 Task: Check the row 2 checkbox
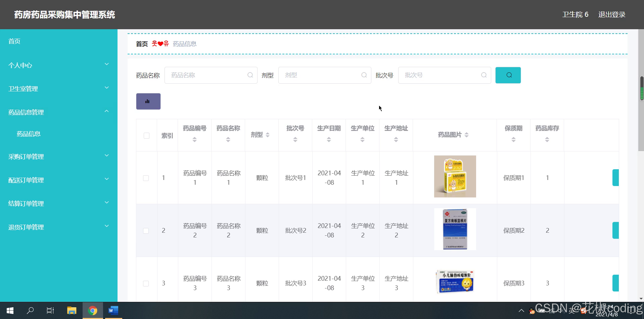pos(146,231)
